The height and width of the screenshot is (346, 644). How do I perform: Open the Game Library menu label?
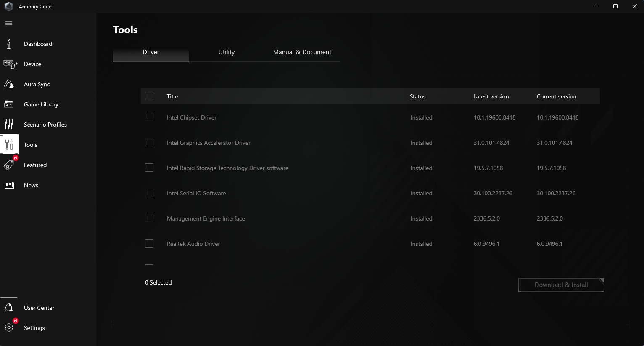pyautogui.click(x=41, y=104)
